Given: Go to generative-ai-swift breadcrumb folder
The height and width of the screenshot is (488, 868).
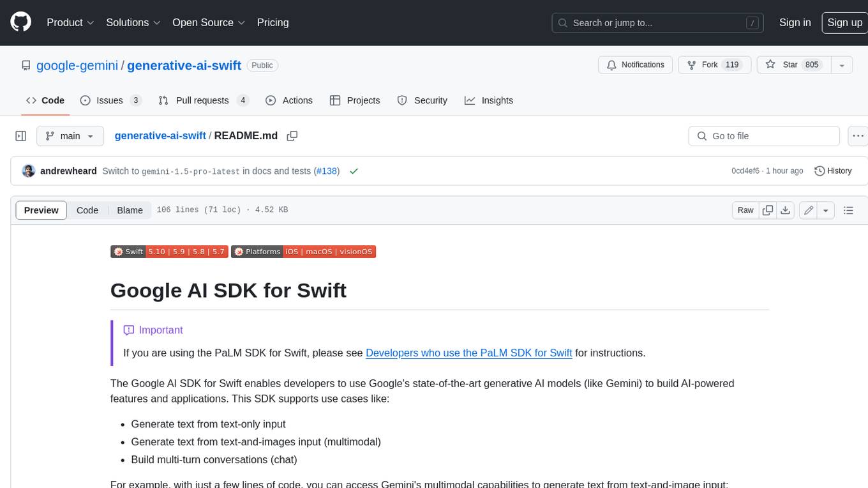Looking at the screenshot, I should 160,135.
